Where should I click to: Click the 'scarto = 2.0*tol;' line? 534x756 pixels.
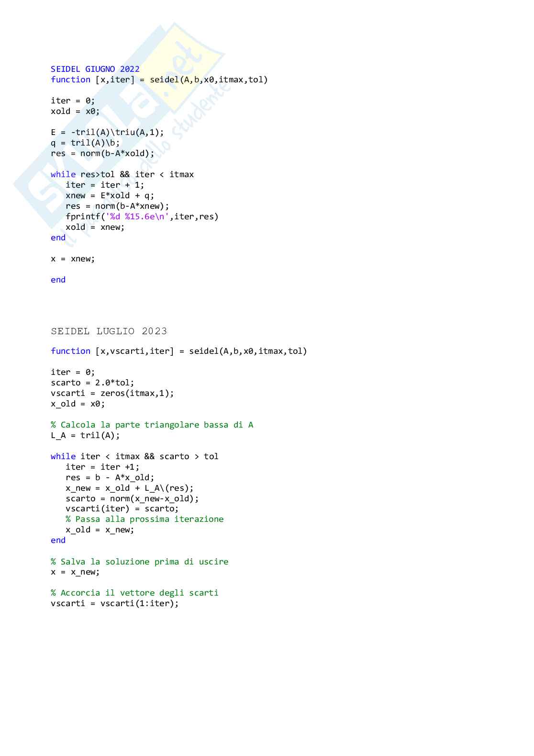92,383
